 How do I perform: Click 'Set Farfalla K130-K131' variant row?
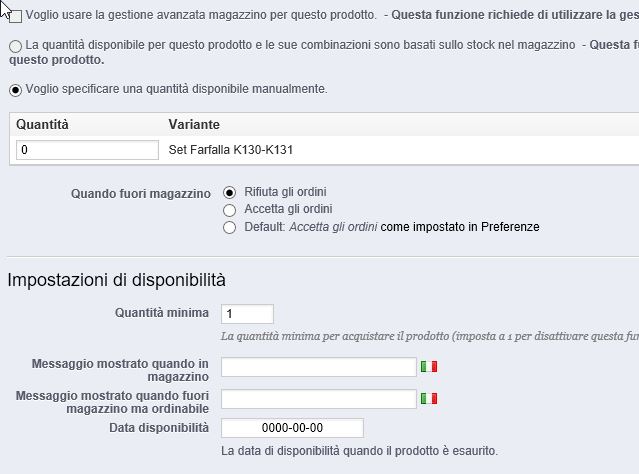(x=231, y=150)
